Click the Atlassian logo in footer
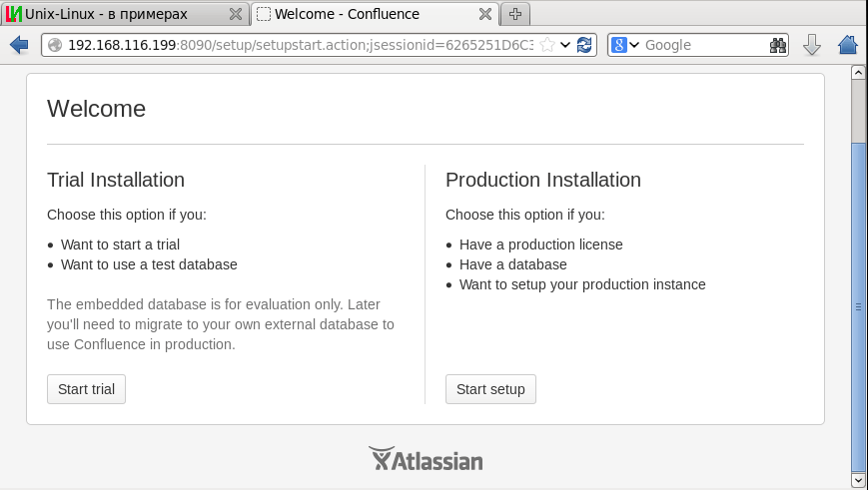Image resolution: width=868 pixels, height=490 pixels. pyautogui.click(x=427, y=459)
